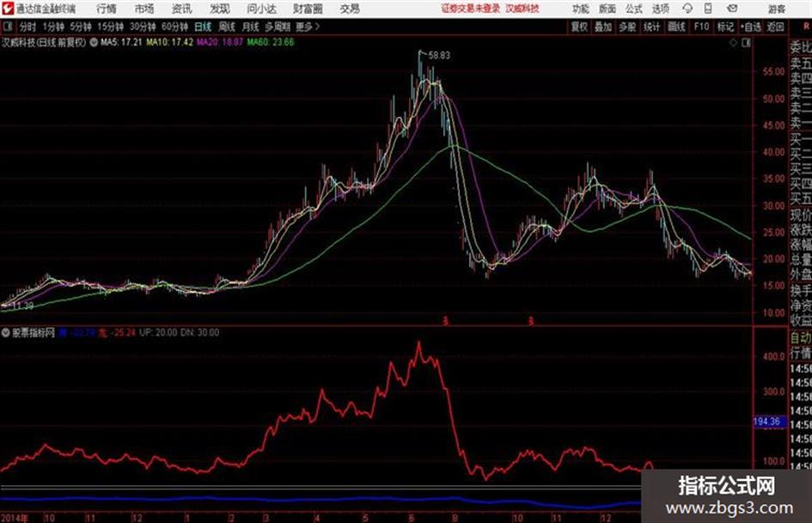Switch to 5分钟 period tab

[x=80, y=27]
